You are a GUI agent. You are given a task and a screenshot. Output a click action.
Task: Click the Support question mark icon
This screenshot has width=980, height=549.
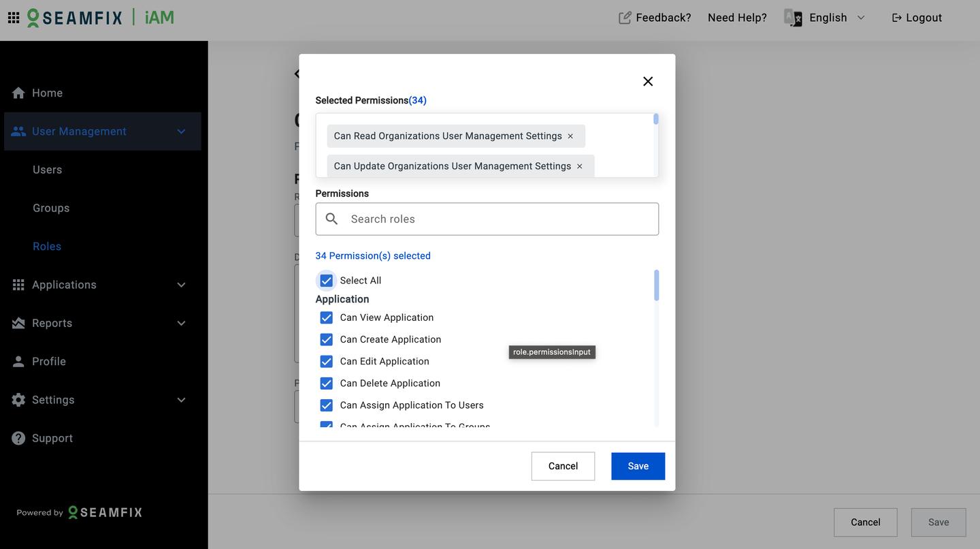(x=18, y=438)
